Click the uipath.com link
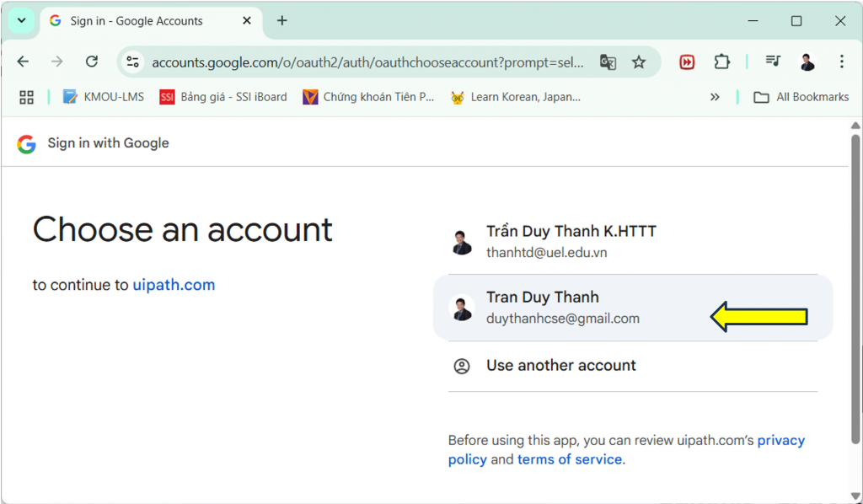Screen dimensions: 863x504 174,285
